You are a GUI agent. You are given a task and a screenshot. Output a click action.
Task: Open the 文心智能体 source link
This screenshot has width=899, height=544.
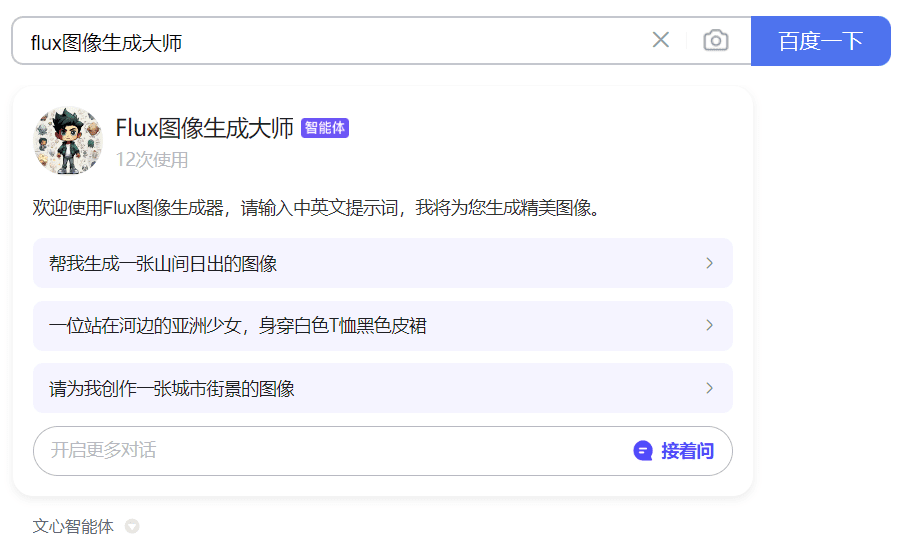click(x=73, y=526)
